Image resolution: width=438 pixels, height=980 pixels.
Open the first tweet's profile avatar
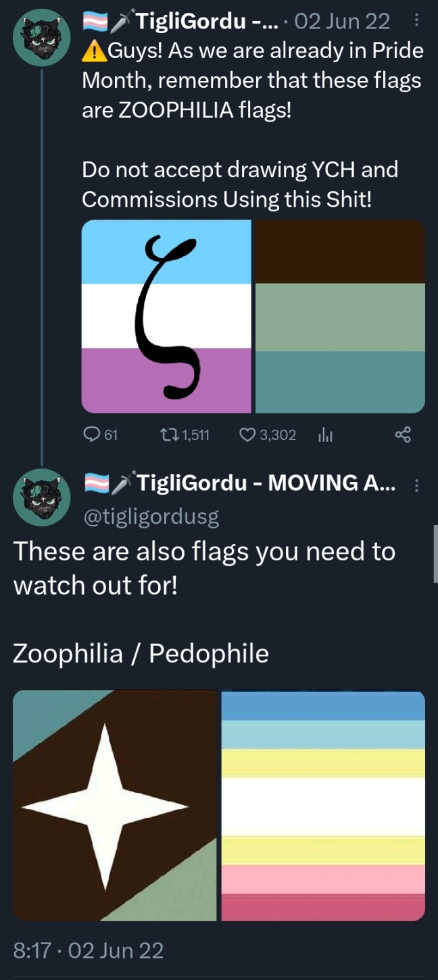(x=42, y=38)
